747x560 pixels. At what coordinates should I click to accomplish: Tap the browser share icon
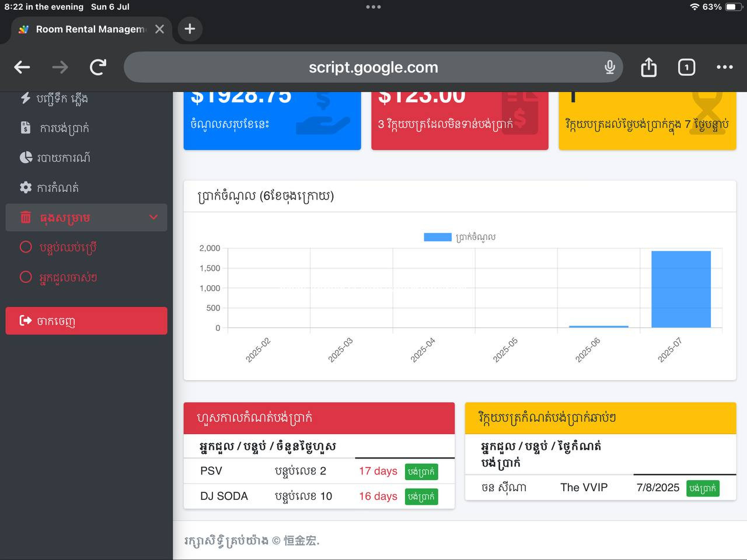point(648,68)
